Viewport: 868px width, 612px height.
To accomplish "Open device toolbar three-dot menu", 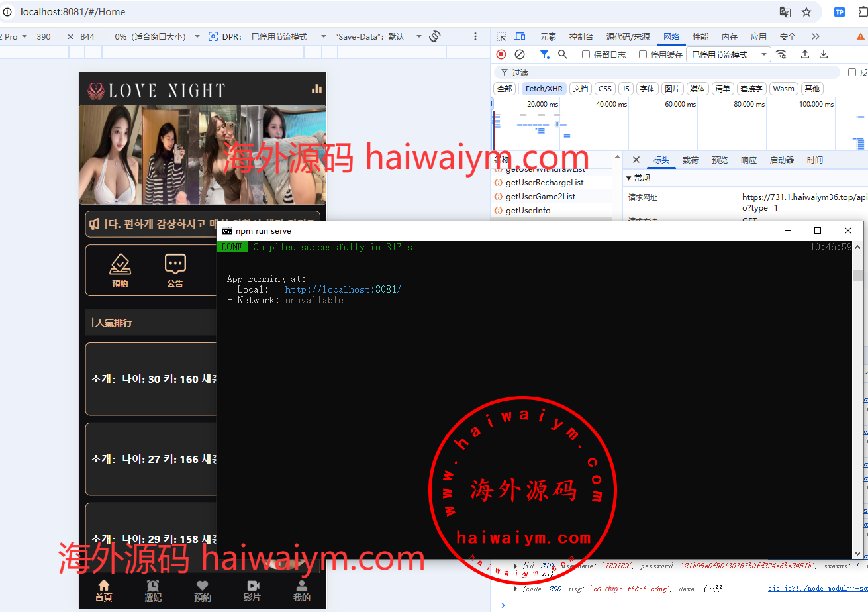I will 475,37.
